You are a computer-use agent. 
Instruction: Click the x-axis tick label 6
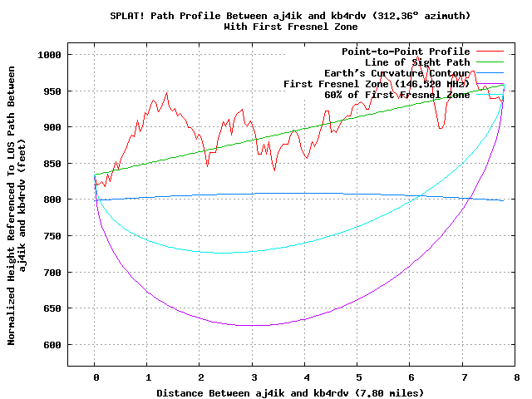click(411, 377)
